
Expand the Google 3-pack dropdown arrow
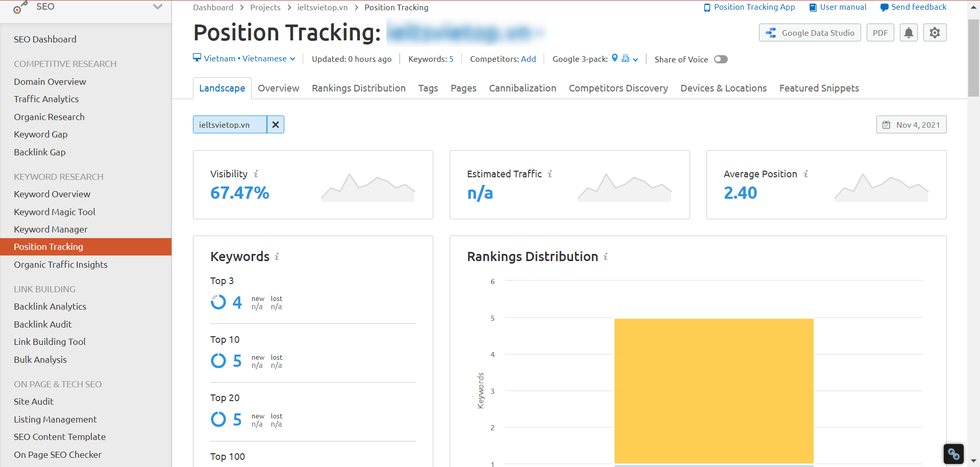tap(635, 60)
